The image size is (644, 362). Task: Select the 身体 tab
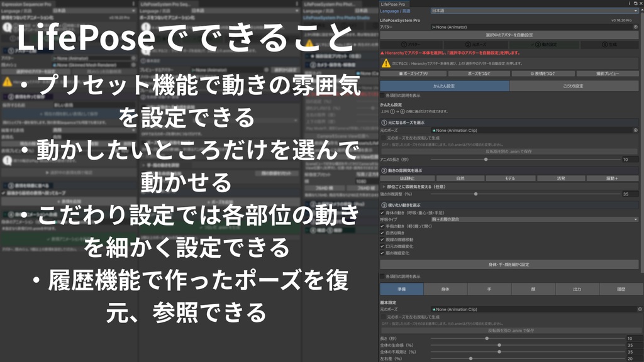click(x=446, y=289)
